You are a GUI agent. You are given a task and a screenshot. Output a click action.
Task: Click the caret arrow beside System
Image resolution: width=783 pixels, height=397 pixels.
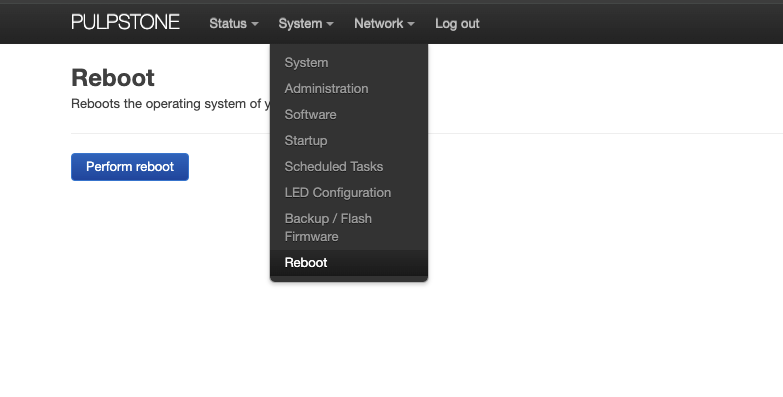[x=330, y=24]
